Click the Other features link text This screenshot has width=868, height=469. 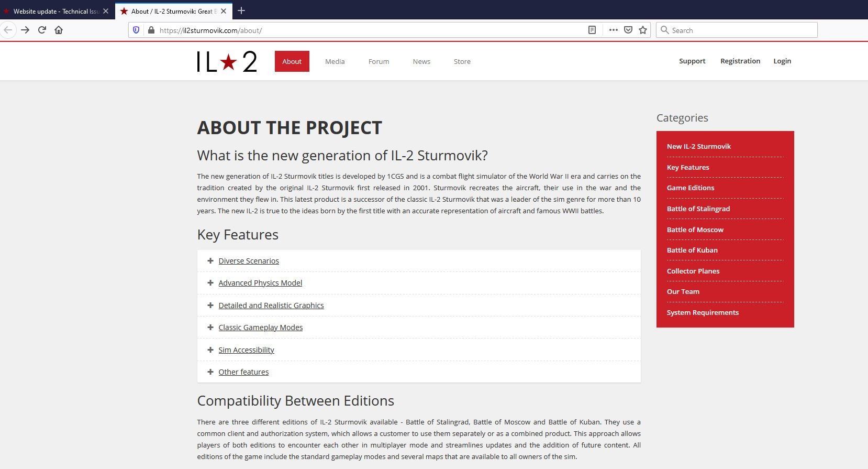tap(243, 372)
